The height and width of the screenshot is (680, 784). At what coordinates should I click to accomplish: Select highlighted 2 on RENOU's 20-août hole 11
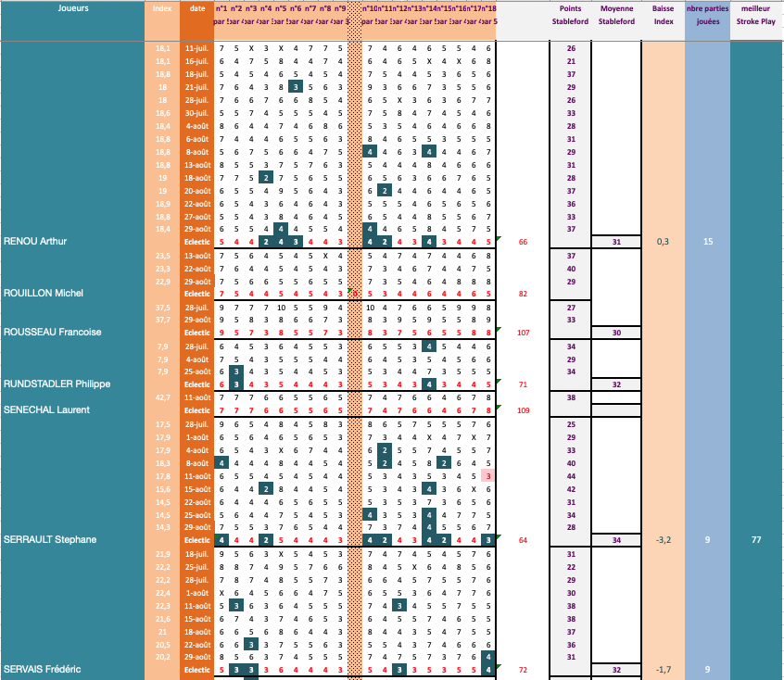click(x=384, y=191)
